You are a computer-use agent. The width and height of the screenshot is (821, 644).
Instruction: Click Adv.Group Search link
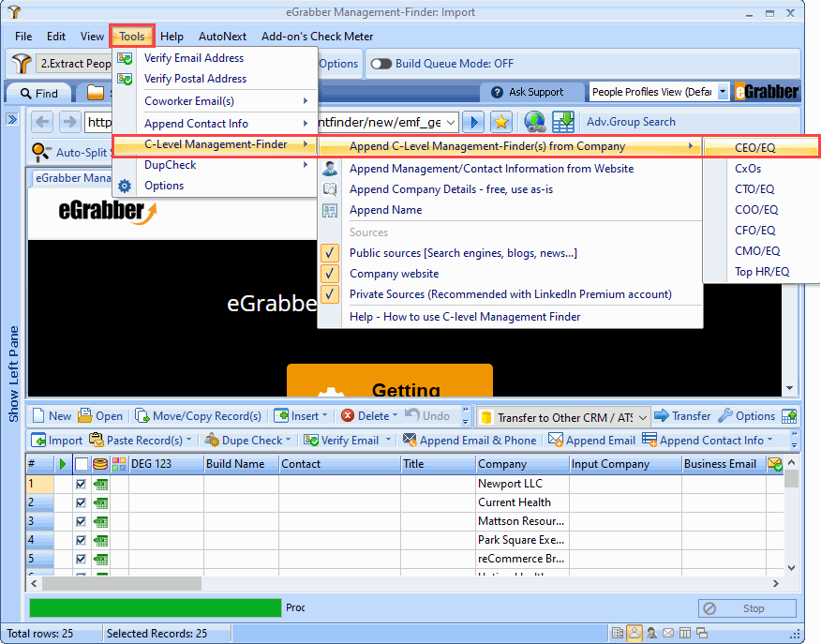tap(631, 122)
